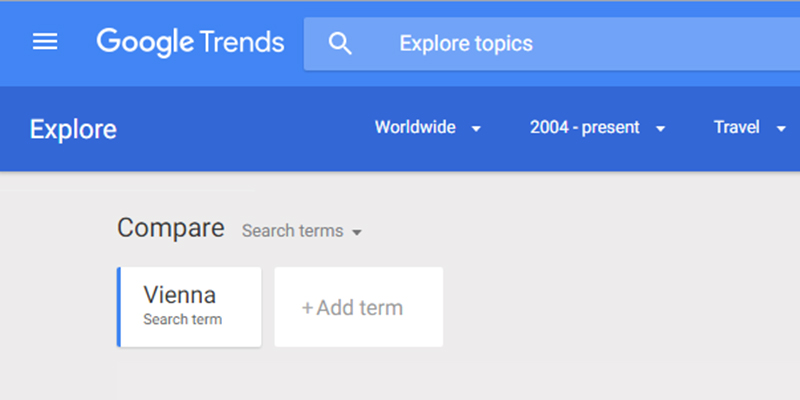Click the Explore page heading
Image resolution: width=800 pixels, height=400 pixels.
pyautogui.click(x=73, y=130)
